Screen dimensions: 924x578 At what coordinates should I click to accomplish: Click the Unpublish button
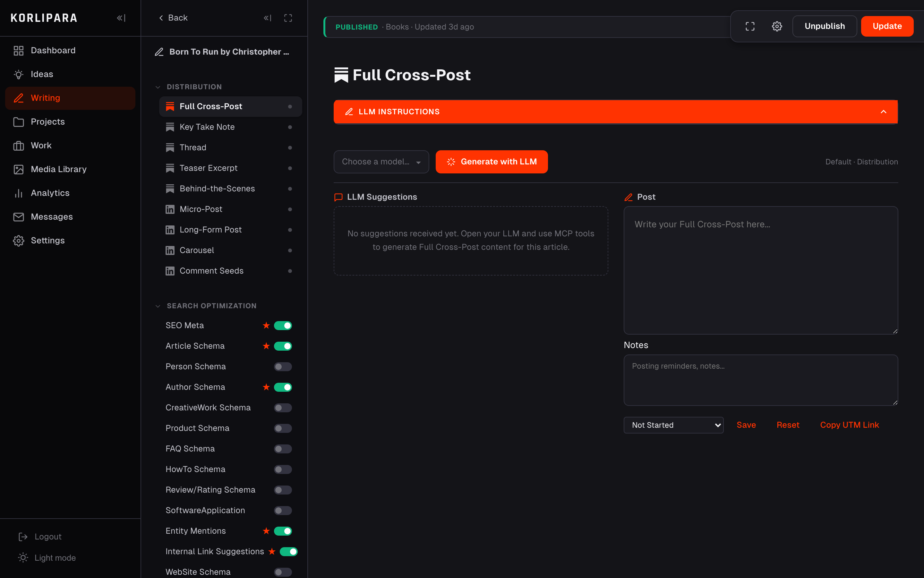click(x=824, y=26)
